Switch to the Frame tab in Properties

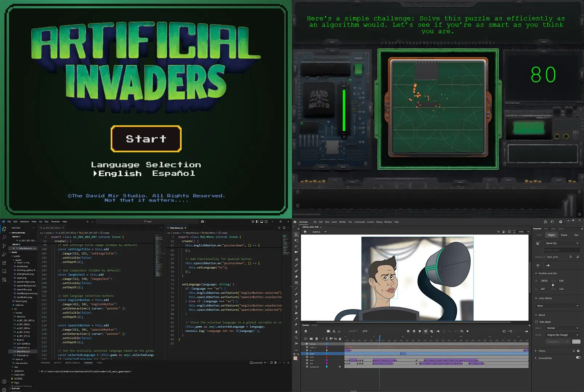(564, 235)
